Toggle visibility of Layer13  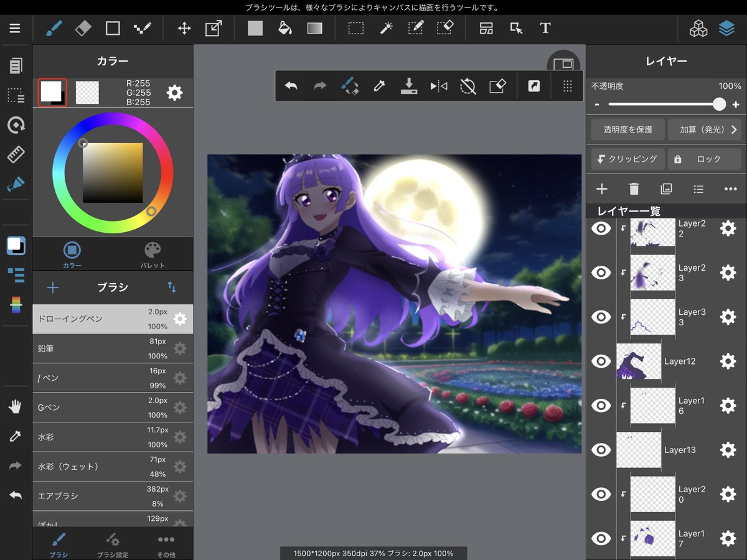pos(601,450)
